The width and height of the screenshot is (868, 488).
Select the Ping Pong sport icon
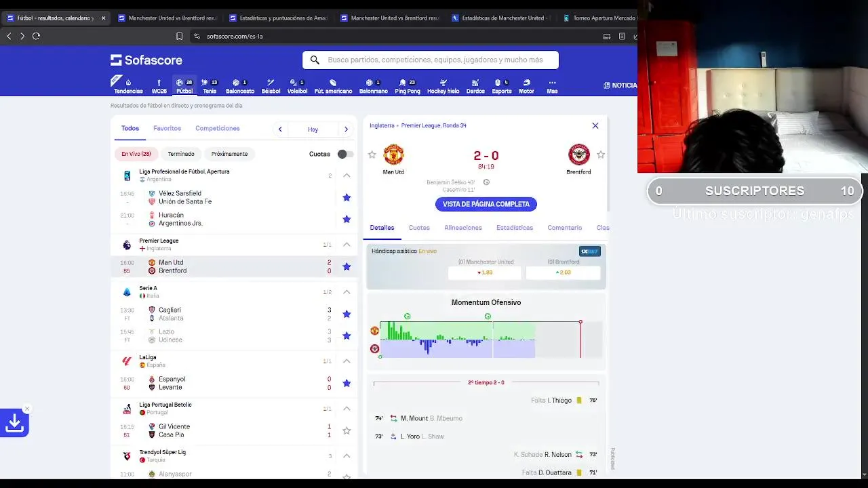tap(408, 86)
